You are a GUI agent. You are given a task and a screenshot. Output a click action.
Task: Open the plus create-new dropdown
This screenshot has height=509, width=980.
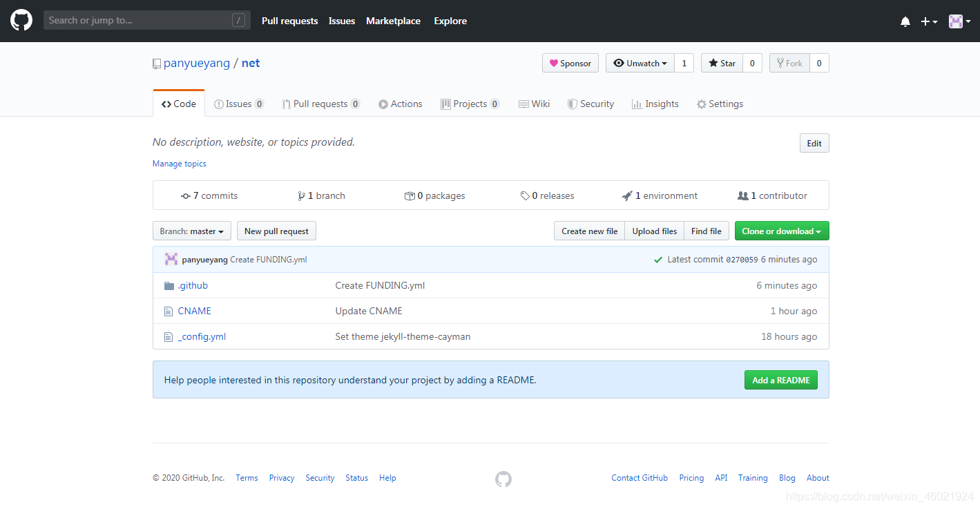pos(929,21)
